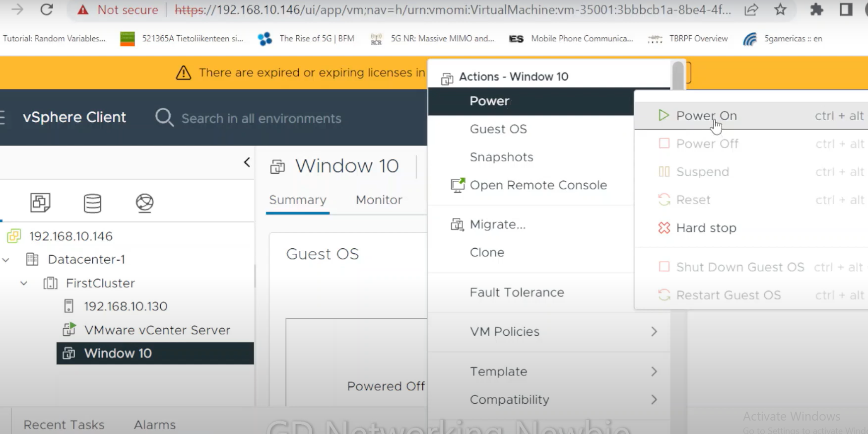Bookmark this page with the star icon

pyautogui.click(x=780, y=9)
